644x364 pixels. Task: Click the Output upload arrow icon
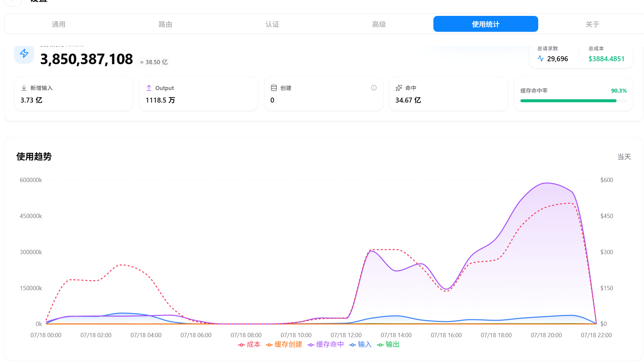[149, 88]
